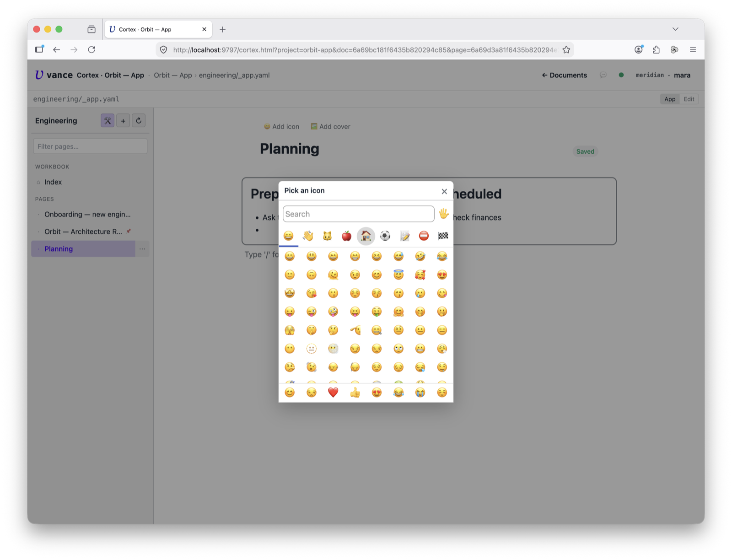Choose the melting face emoji
Image resolution: width=732 pixels, height=560 pixels.
[333, 275]
